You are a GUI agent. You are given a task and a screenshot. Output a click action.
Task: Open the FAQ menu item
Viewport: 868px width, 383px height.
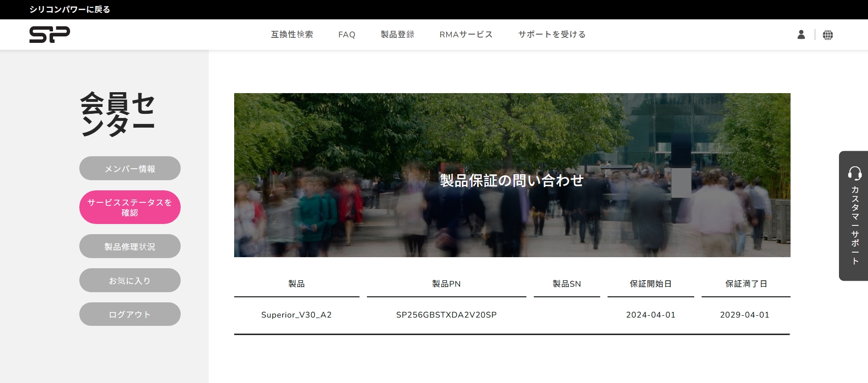pyautogui.click(x=347, y=35)
